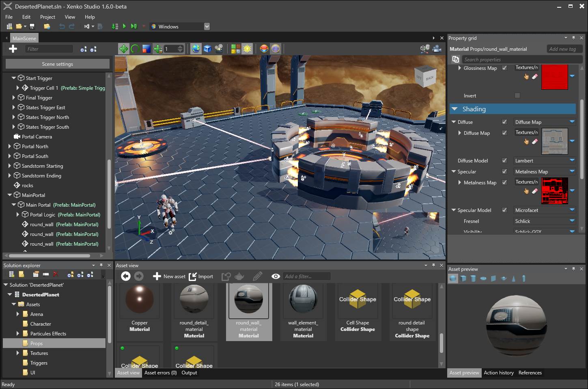This screenshot has height=389, width=588.
Task: Click the New asset button
Action: (169, 276)
